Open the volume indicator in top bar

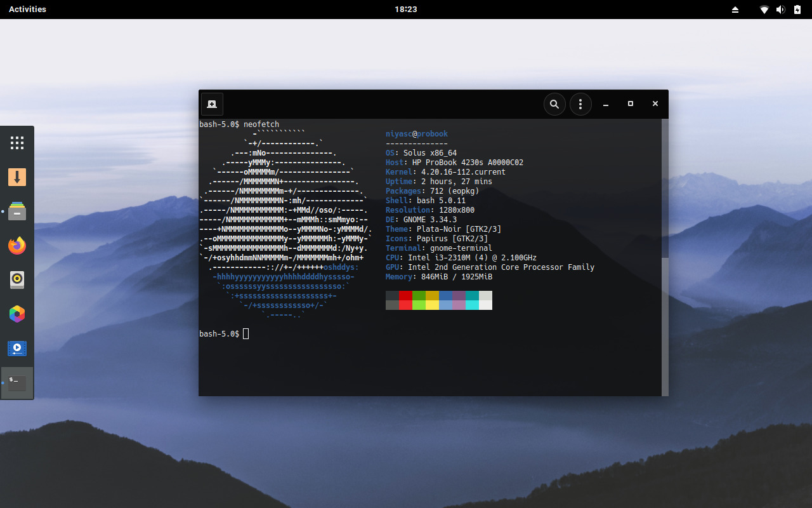(x=780, y=10)
